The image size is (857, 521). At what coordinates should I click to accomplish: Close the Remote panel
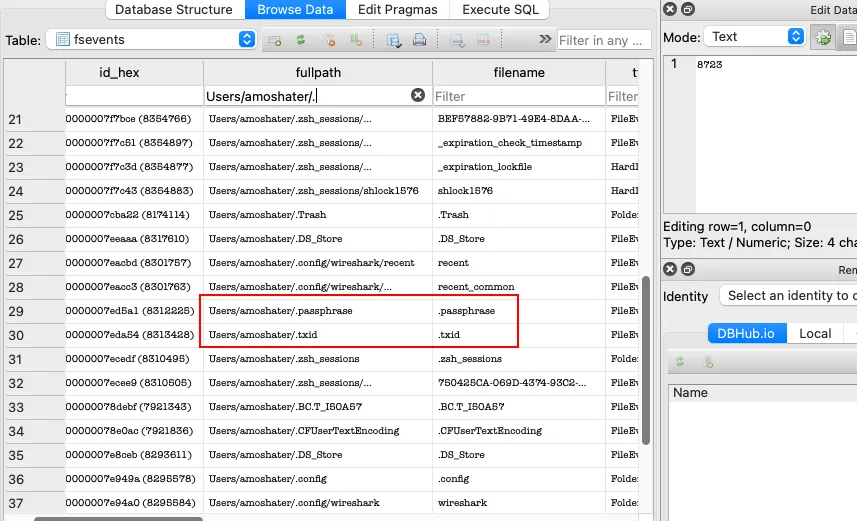[670, 268]
